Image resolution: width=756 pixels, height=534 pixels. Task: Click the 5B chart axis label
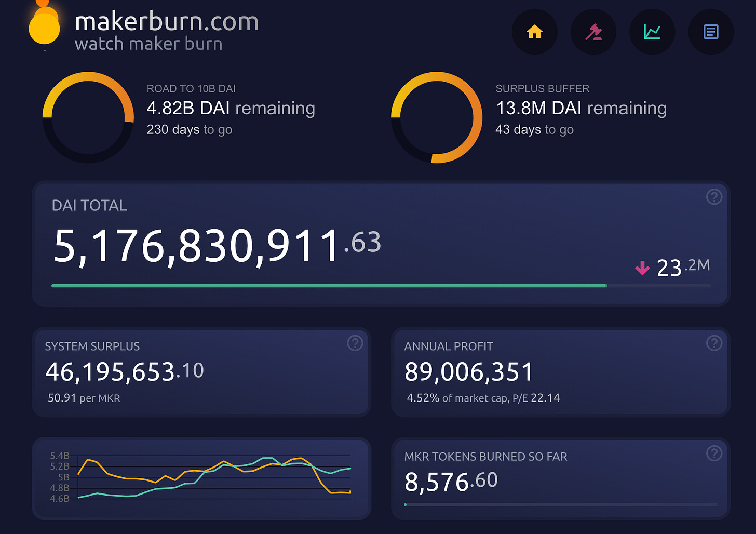pos(64,477)
